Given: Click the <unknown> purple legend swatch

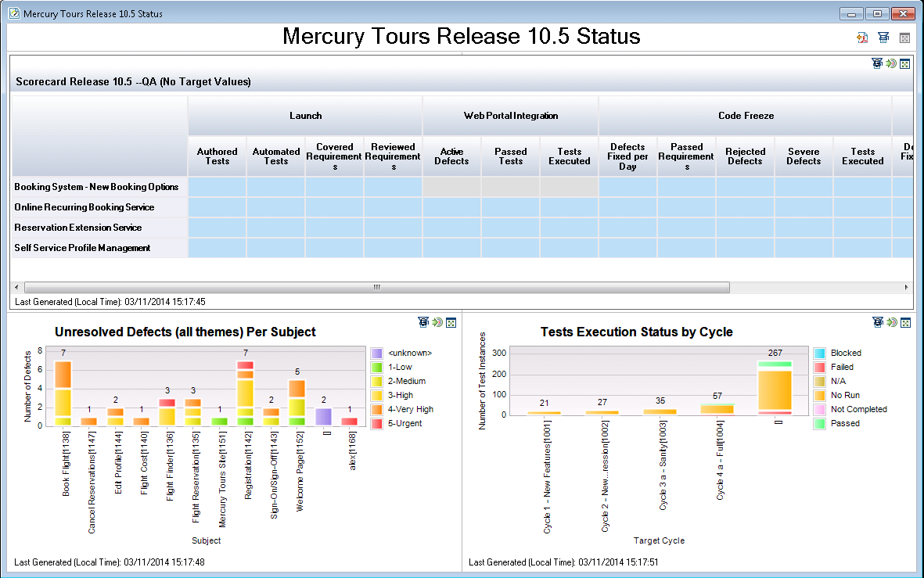Looking at the screenshot, I should point(376,353).
